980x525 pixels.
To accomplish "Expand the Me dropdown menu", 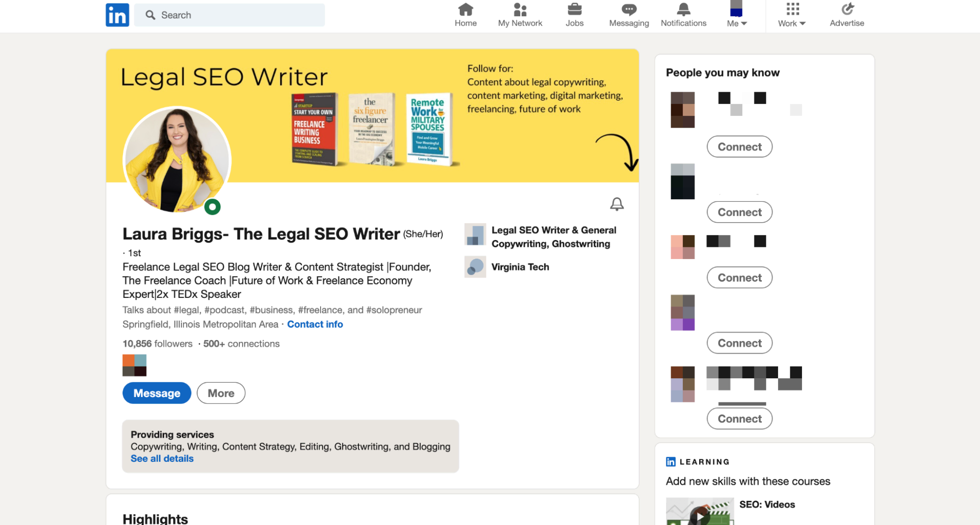I will click(736, 23).
